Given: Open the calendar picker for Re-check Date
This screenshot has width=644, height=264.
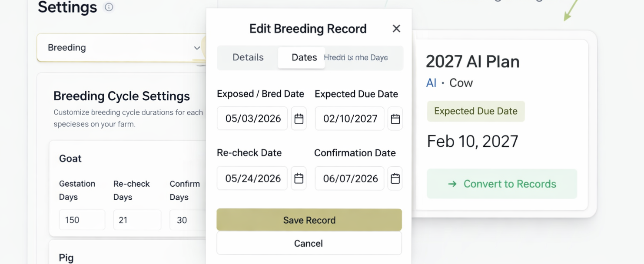Looking at the screenshot, I should 299,178.
